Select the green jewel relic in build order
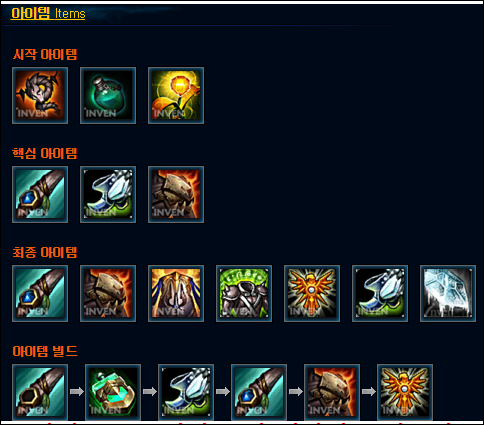 tap(113, 392)
